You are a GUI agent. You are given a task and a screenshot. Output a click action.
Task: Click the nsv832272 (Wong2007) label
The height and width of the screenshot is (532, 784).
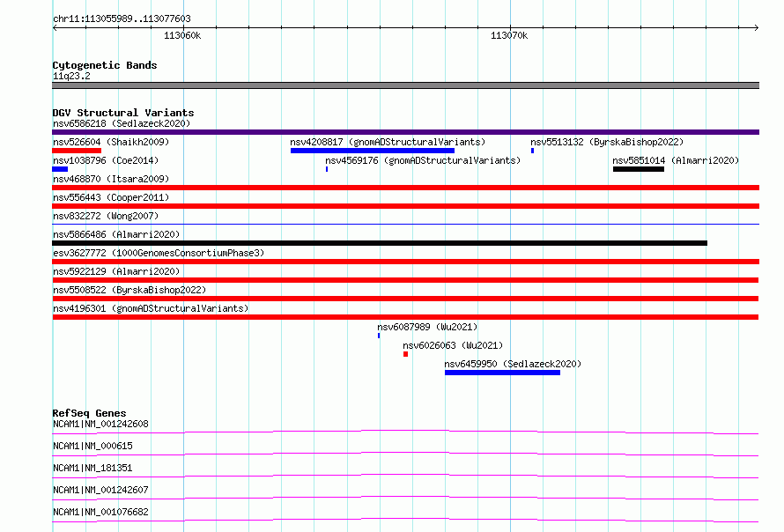tap(106, 216)
